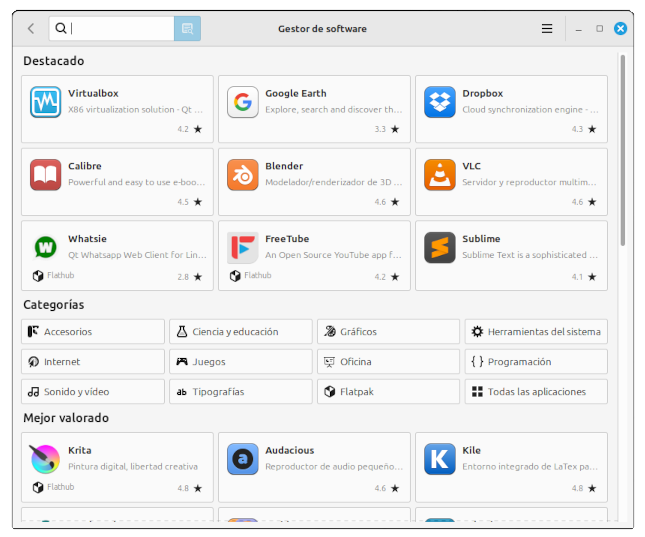Click the Flathub icon on Whatsie card
Viewport: 645px width, 537px height.
click(38, 276)
